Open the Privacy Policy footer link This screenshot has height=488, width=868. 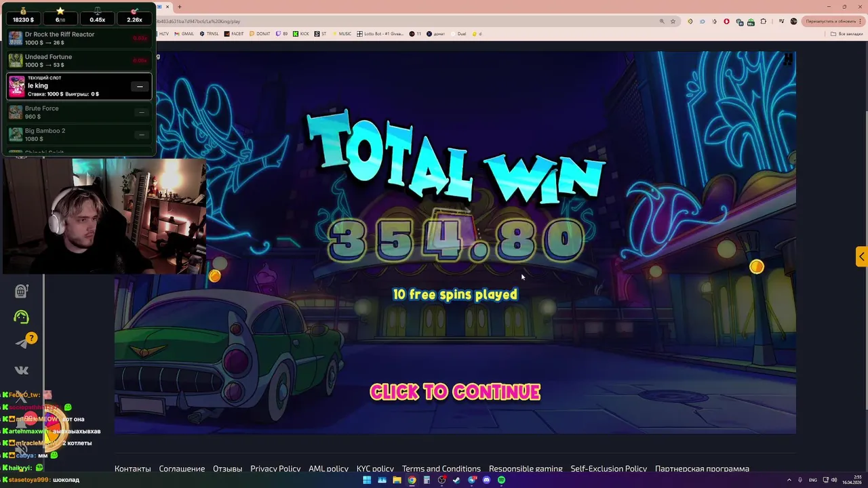[x=275, y=468]
